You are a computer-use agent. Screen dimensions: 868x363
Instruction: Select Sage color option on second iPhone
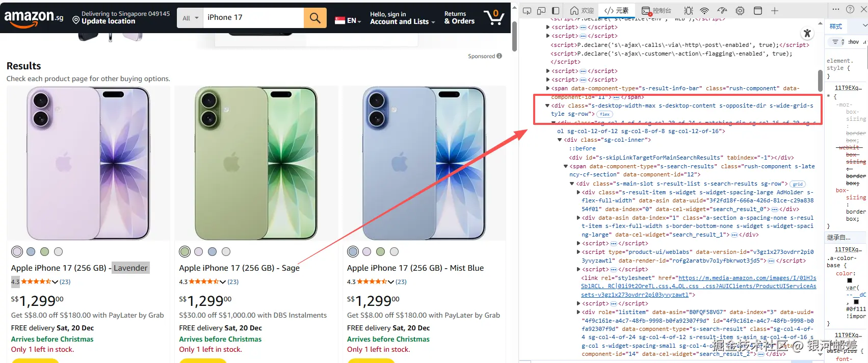[x=185, y=251]
